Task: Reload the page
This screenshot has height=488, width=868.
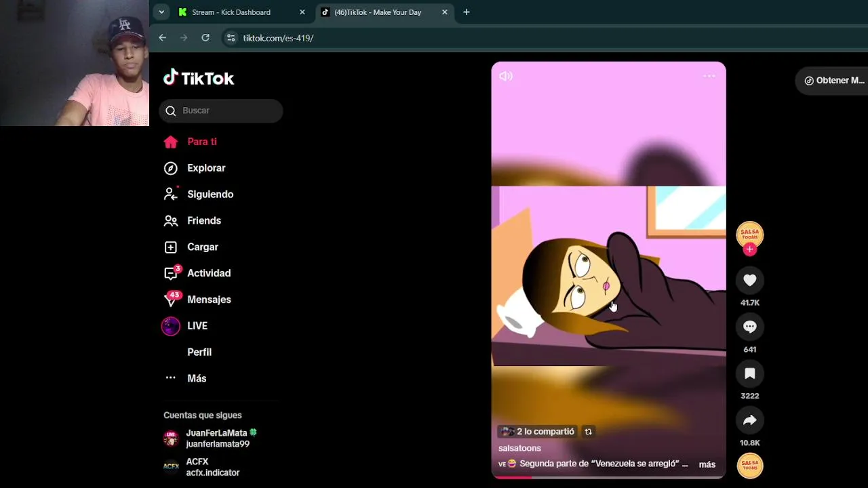Action: [205, 38]
